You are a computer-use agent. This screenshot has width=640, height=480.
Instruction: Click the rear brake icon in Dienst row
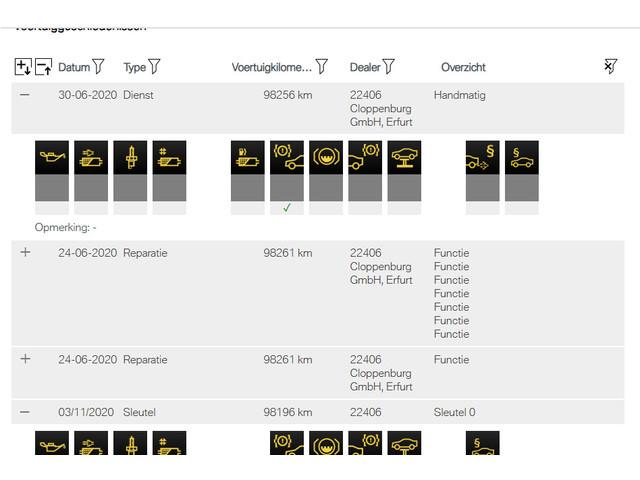click(x=365, y=158)
